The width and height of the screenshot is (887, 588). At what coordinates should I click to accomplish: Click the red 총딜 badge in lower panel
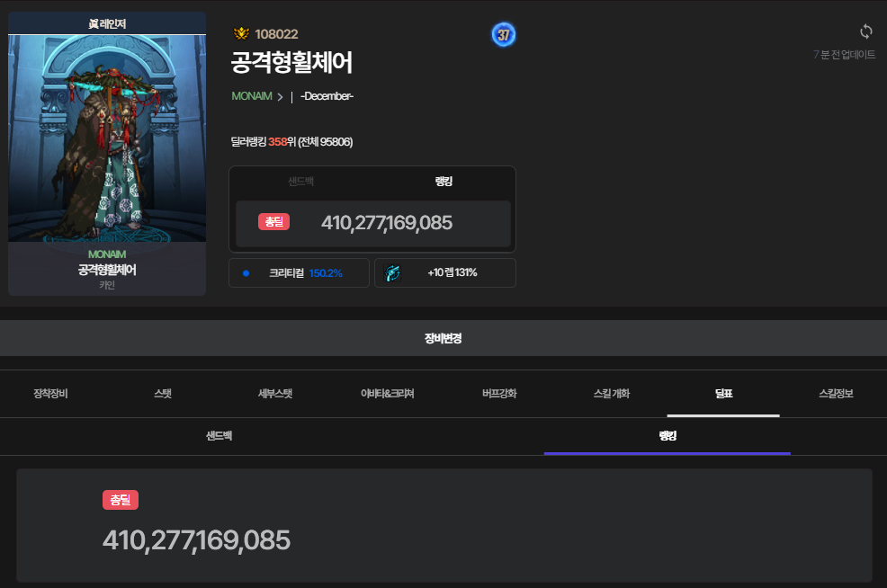[120, 500]
